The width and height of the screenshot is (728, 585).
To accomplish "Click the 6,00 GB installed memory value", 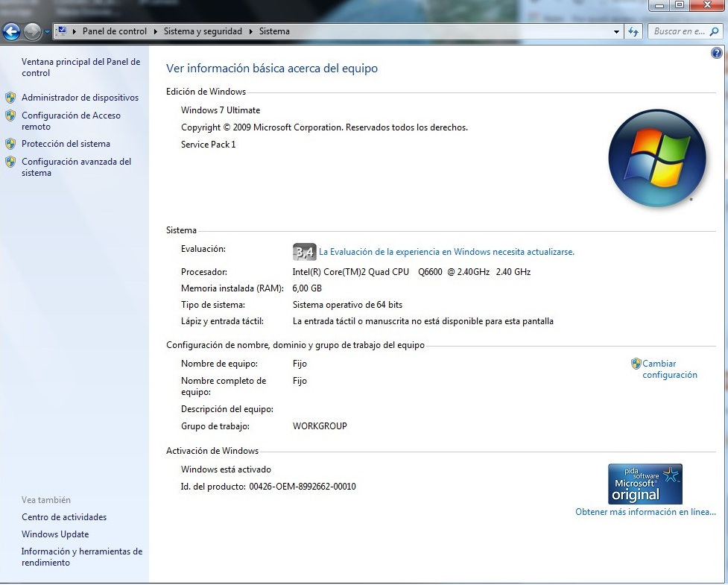I will (x=307, y=288).
